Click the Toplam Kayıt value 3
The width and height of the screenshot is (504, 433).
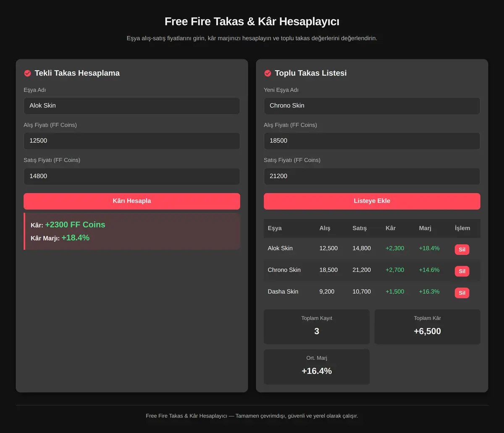(317, 331)
